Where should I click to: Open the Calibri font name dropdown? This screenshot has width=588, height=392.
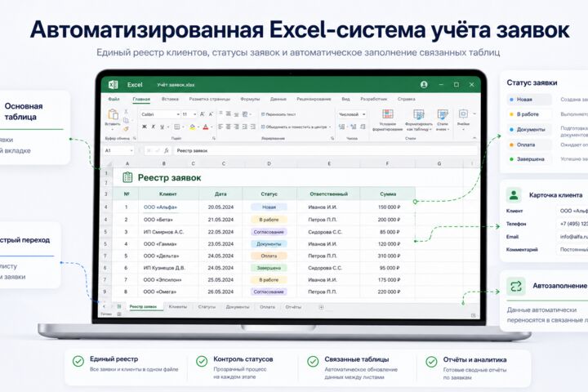(178, 114)
